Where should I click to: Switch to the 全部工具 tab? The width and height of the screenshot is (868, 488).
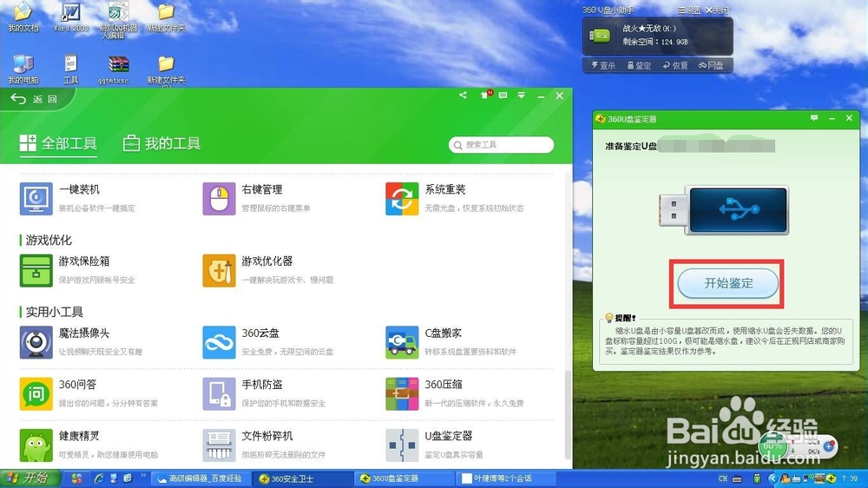click(58, 143)
